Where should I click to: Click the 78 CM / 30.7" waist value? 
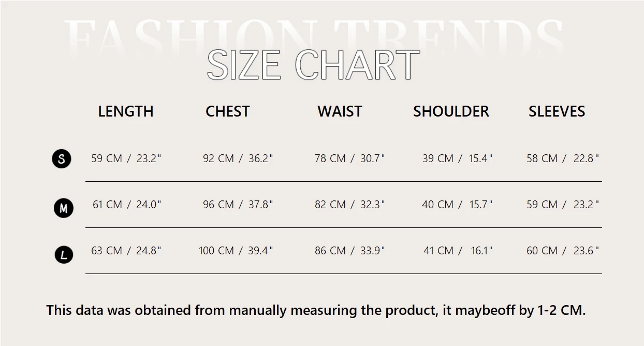pyautogui.click(x=349, y=158)
